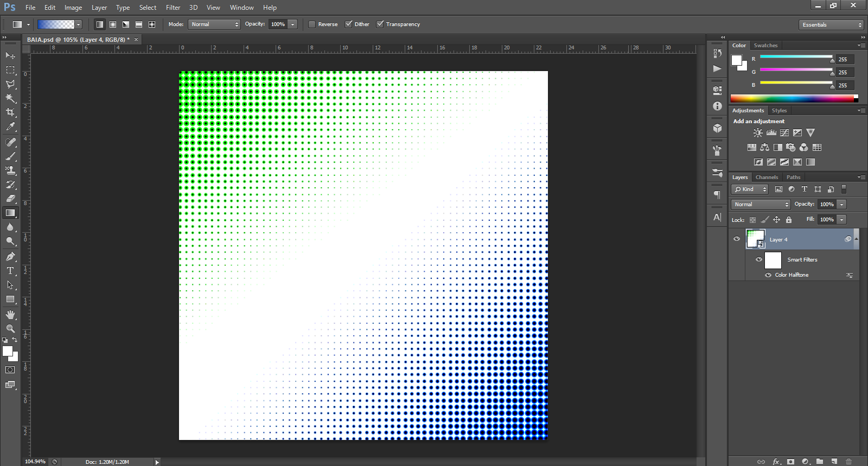Image resolution: width=868 pixels, height=466 pixels.
Task: Open the Select menu
Action: [148, 8]
